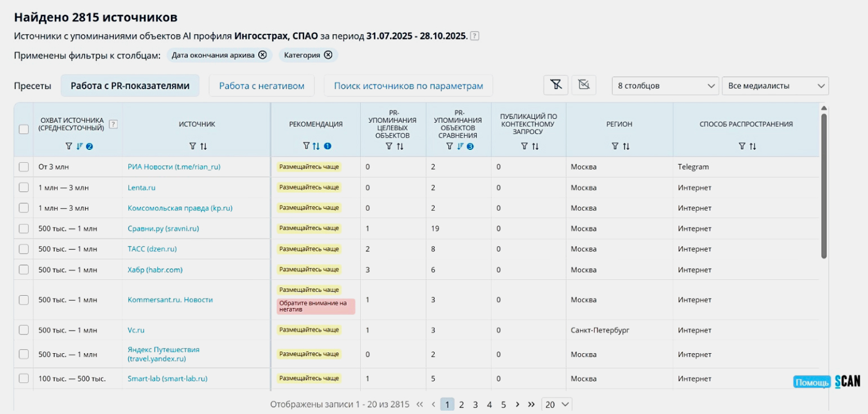The width and height of the screenshot is (868, 414).
Task: Clear all column filters icon
Action: 556,86
